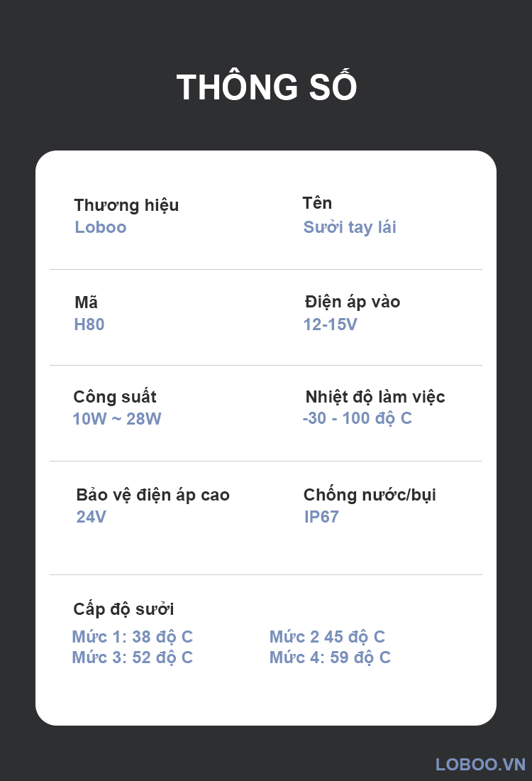Select the -30 - 100 độ C value
This screenshot has height=781, width=532.
tap(357, 418)
